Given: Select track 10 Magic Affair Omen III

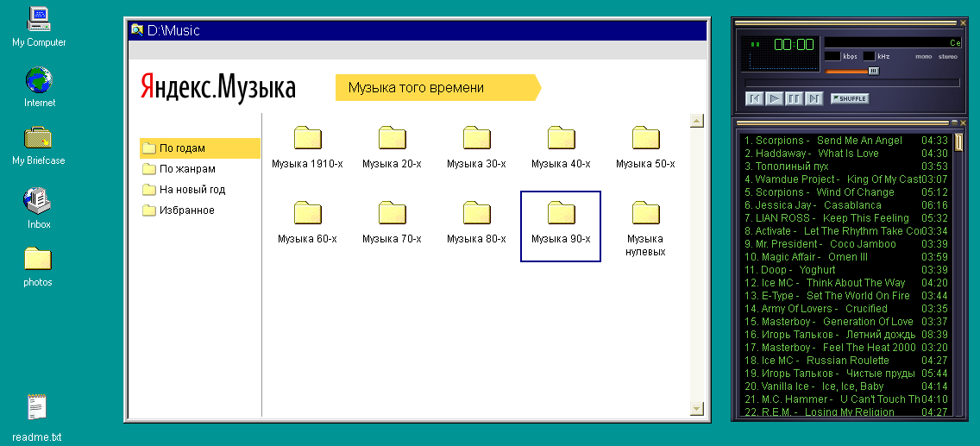Looking at the screenshot, I should point(846,257).
